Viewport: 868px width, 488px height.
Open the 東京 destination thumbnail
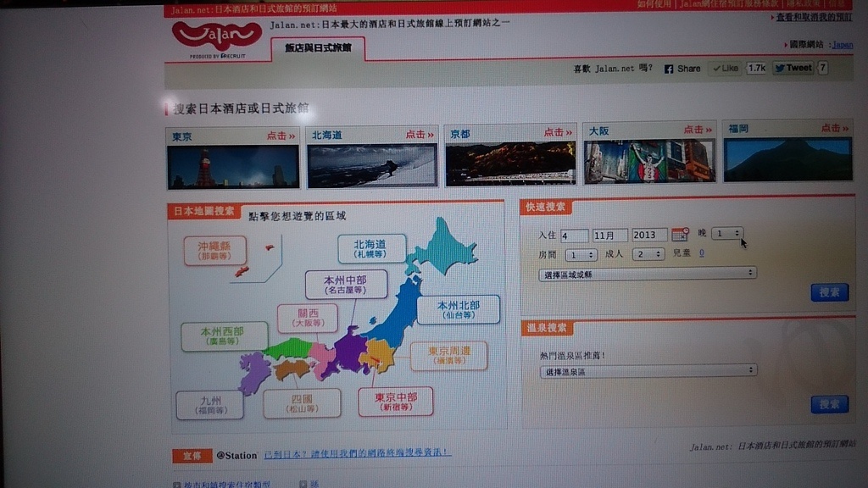coord(233,168)
